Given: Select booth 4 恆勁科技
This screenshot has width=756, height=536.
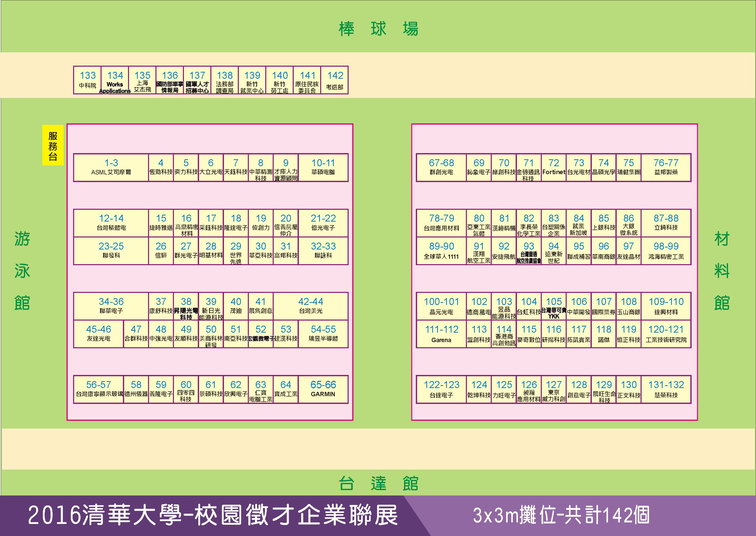Looking at the screenshot, I should [x=161, y=167].
